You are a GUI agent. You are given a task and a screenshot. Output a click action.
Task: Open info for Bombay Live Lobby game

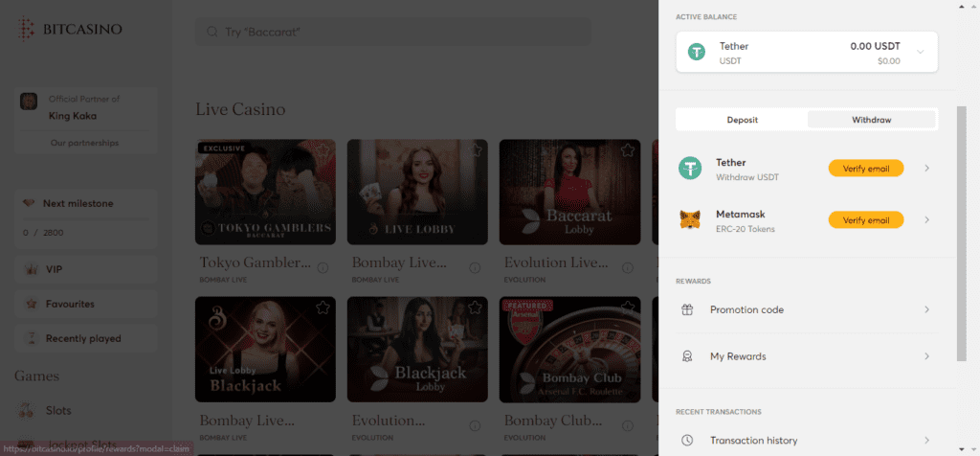475,267
